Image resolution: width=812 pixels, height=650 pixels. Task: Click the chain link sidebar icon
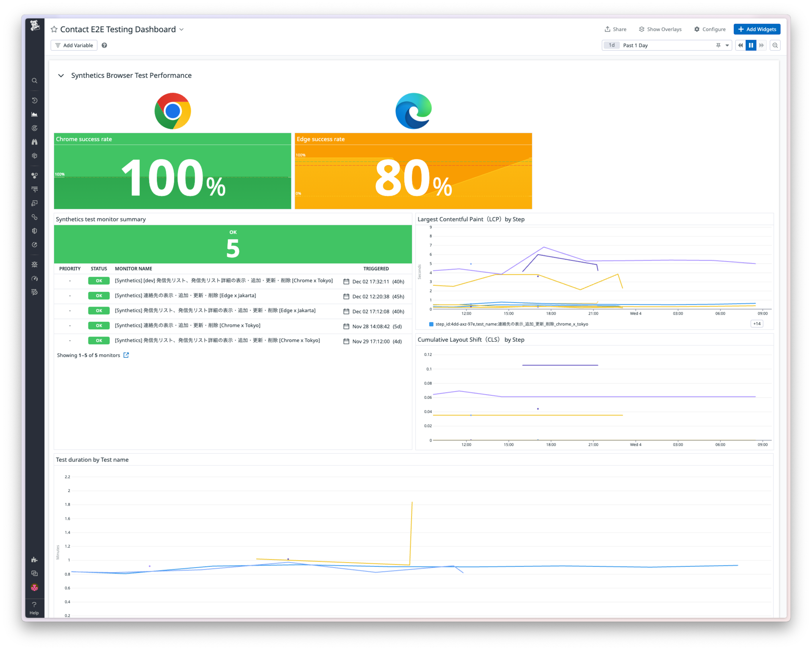click(x=35, y=217)
